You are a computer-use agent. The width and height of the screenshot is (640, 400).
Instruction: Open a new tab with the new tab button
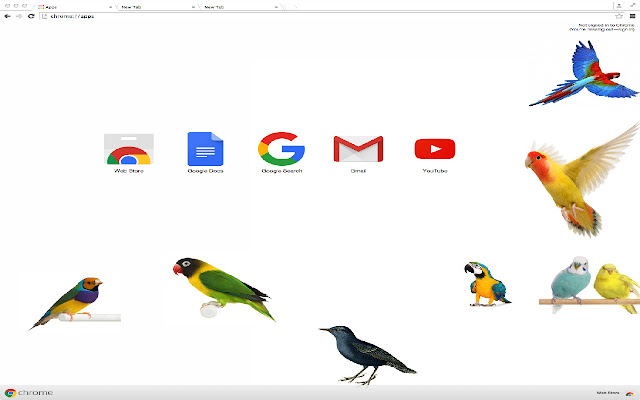(x=291, y=7)
